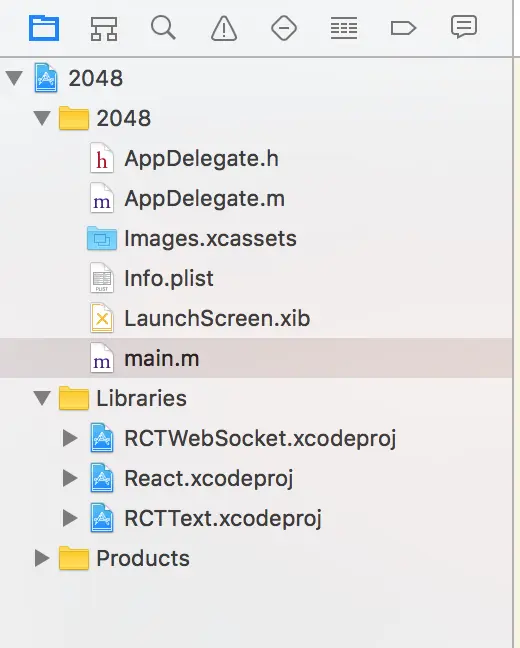
Task: Select the top-level 2048 project name
Action: coord(95,78)
